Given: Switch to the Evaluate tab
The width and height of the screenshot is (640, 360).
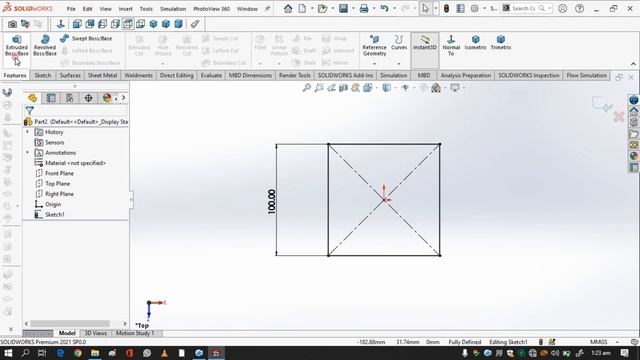Looking at the screenshot, I should pyautogui.click(x=211, y=76).
